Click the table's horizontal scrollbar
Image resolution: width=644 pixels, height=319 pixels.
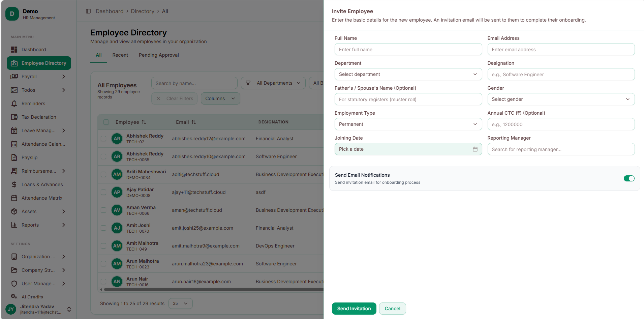click(214, 289)
